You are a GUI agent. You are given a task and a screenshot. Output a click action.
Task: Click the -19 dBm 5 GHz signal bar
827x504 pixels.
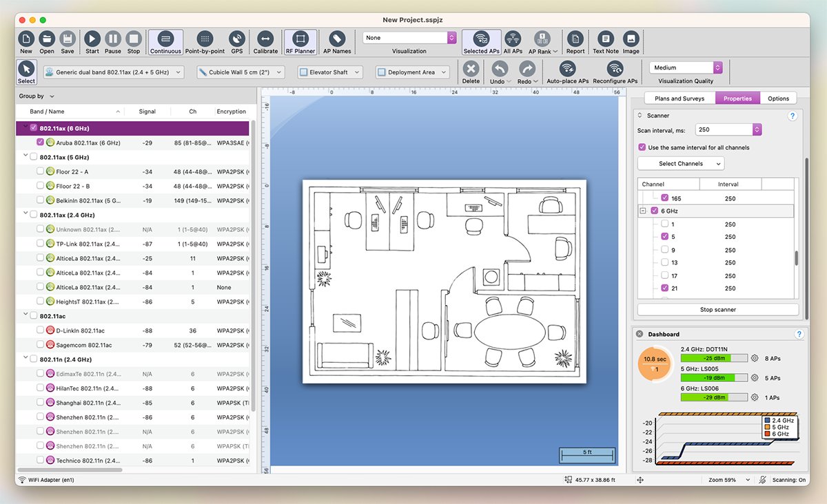(713, 378)
